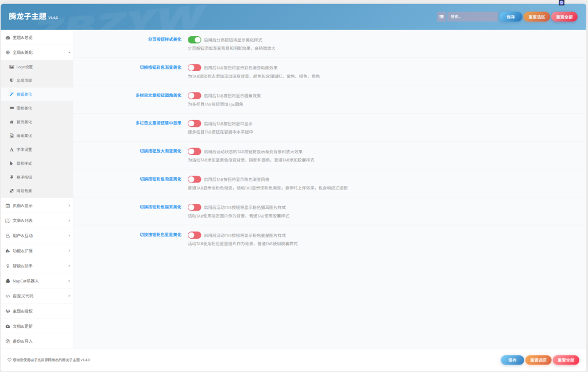588x372 pixels.
Task: Toggle 多栏目文章按钮居中显示 on
Action: tap(194, 123)
